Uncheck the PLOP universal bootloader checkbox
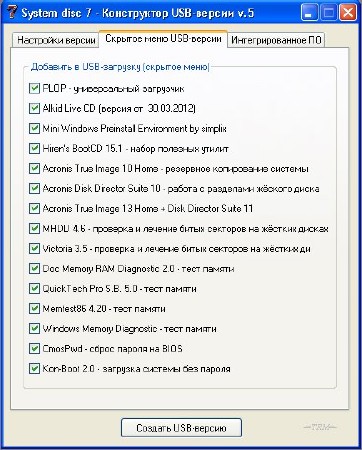The image size is (362, 450). 34,88
